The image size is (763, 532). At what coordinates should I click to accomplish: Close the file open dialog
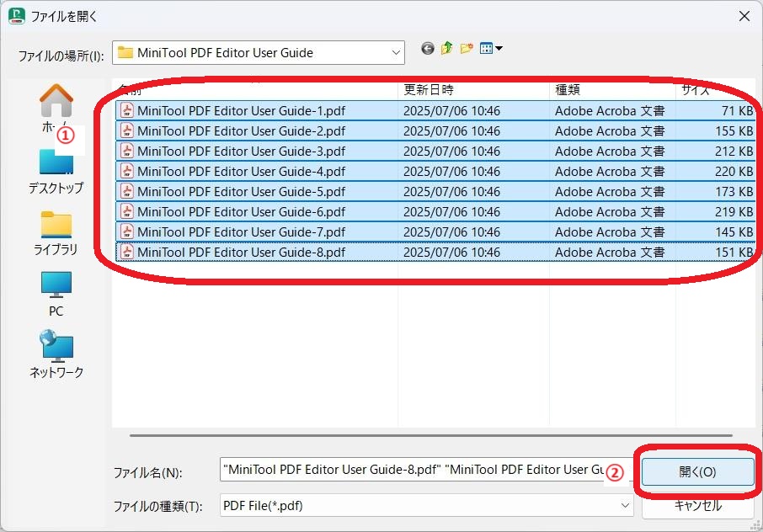744,16
